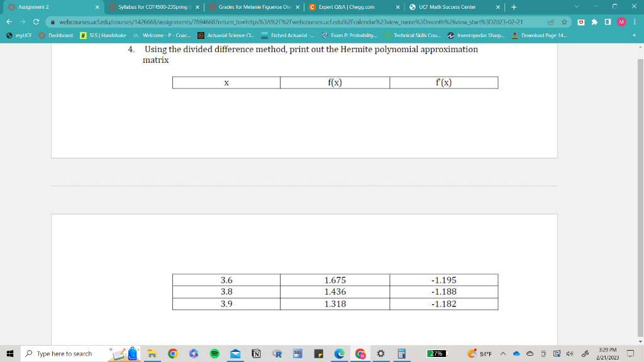
Task: Open the Calculator app on taskbar
Action: tap(402, 353)
